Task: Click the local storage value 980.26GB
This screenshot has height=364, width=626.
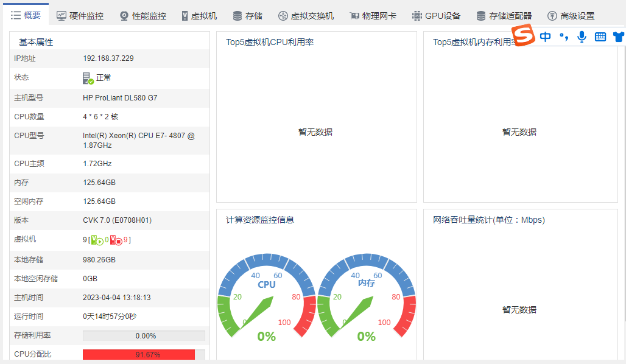Action: pos(99,260)
